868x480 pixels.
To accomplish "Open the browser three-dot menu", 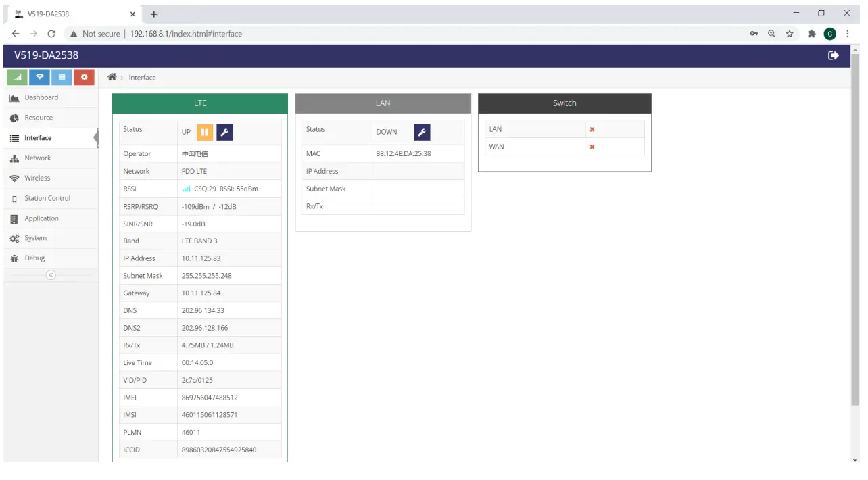I will [x=848, y=34].
